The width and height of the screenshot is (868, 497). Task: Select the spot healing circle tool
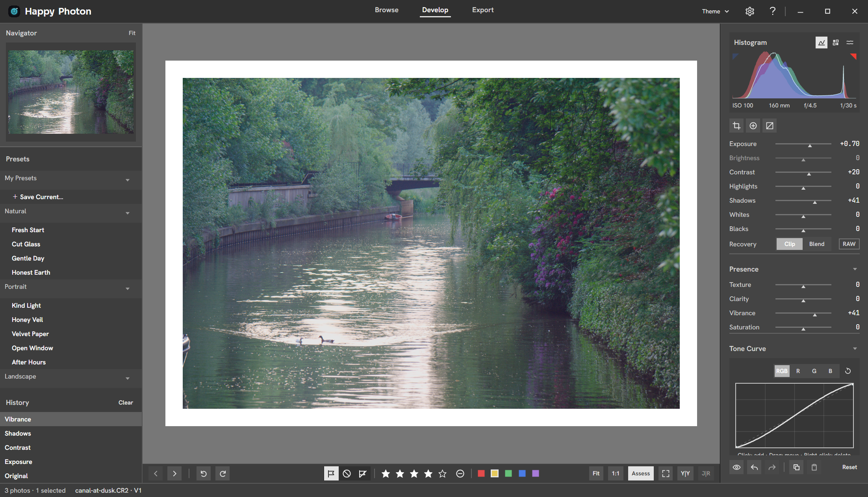753,126
